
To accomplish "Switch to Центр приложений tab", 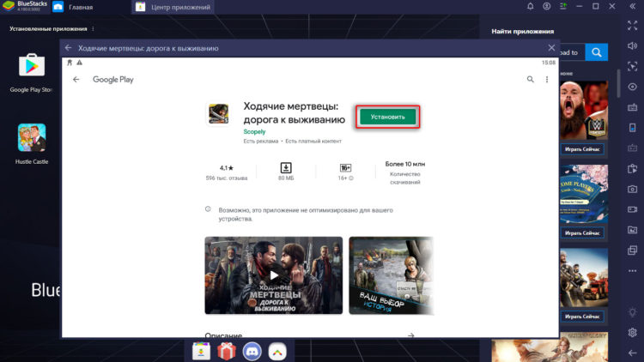I will [173, 7].
